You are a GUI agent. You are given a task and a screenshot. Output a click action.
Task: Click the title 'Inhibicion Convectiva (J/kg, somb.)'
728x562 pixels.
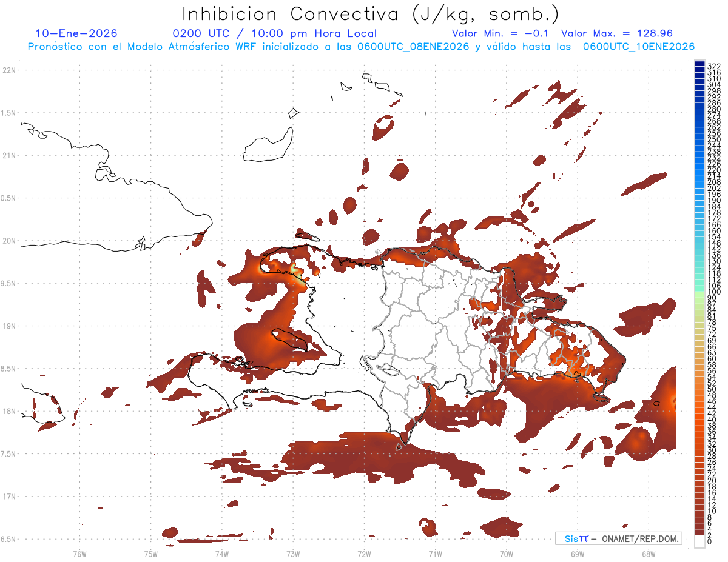[371, 14]
